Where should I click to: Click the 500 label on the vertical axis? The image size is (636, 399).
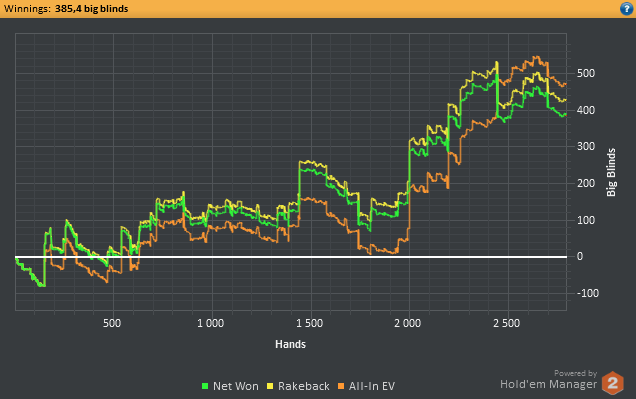[x=586, y=73]
